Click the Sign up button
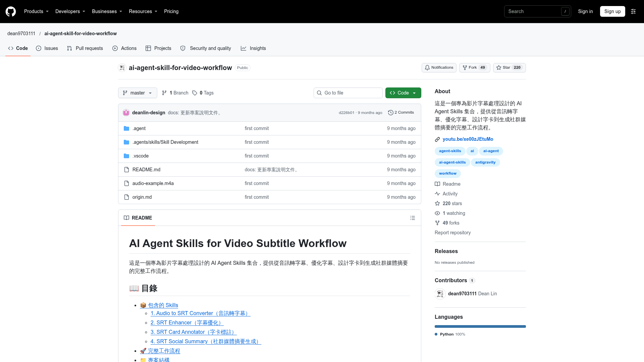644x362 pixels. pyautogui.click(x=612, y=11)
